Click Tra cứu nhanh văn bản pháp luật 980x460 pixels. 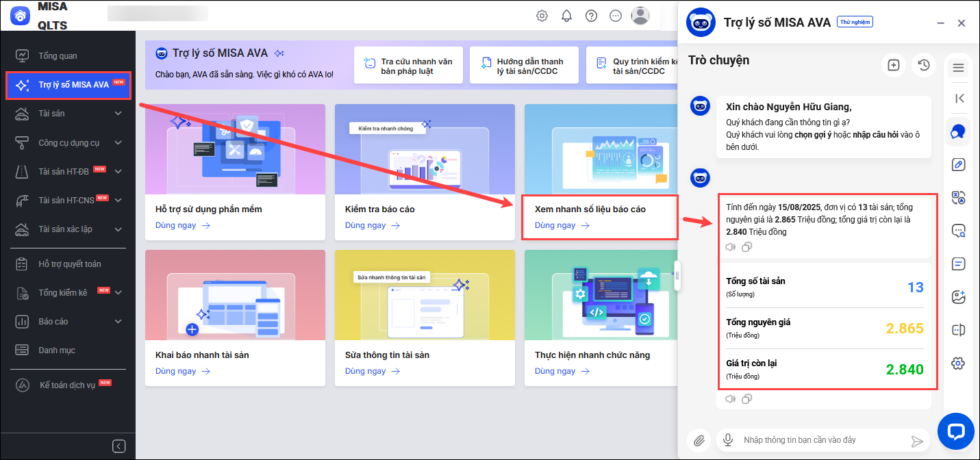[408, 66]
